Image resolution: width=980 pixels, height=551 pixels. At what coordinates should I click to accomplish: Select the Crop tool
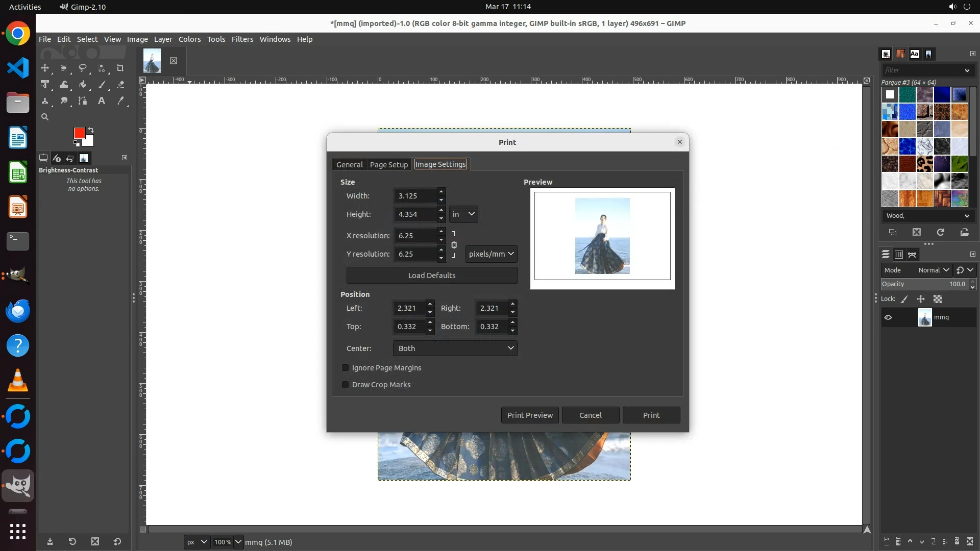120,68
